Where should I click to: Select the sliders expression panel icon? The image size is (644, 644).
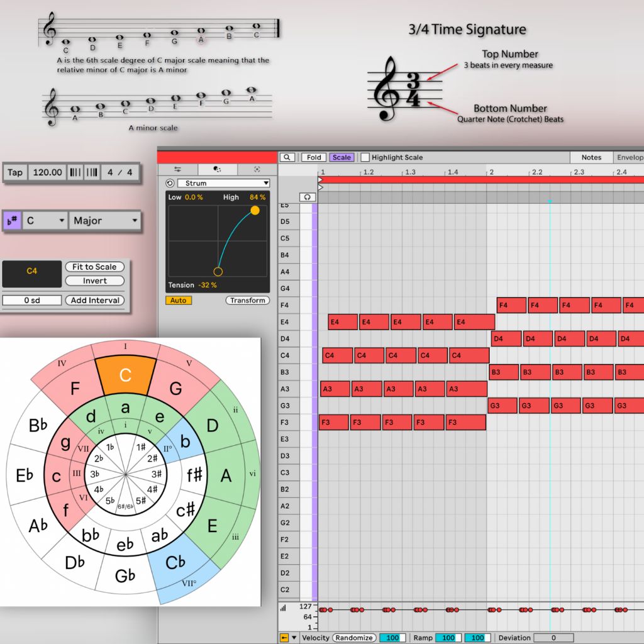coord(178,169)
